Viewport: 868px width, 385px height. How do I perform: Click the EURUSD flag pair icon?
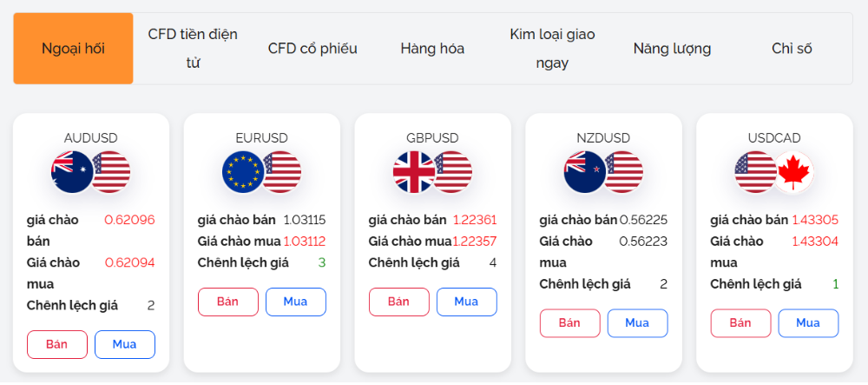tap(261, 171)
